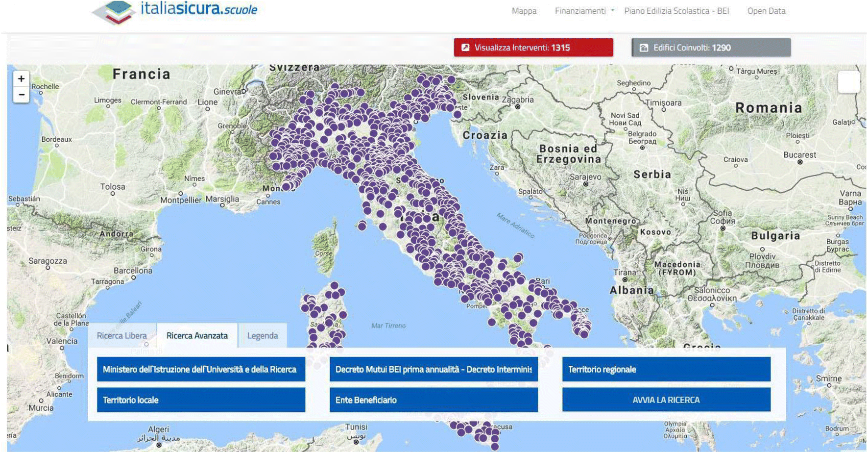Click the building icon on Edifici Coinvolti
Viewport: 868px width, 453px height.
pyautogui.click(x=644, y=48)
